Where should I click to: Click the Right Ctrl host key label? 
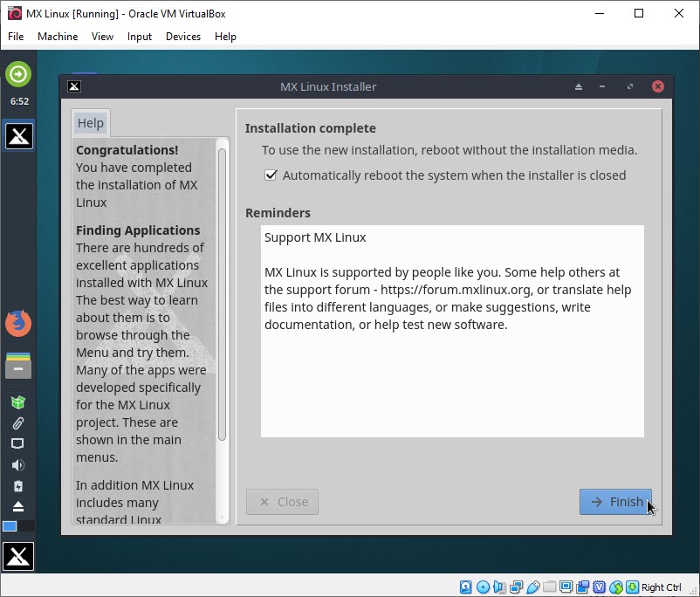tap(662, 587)
